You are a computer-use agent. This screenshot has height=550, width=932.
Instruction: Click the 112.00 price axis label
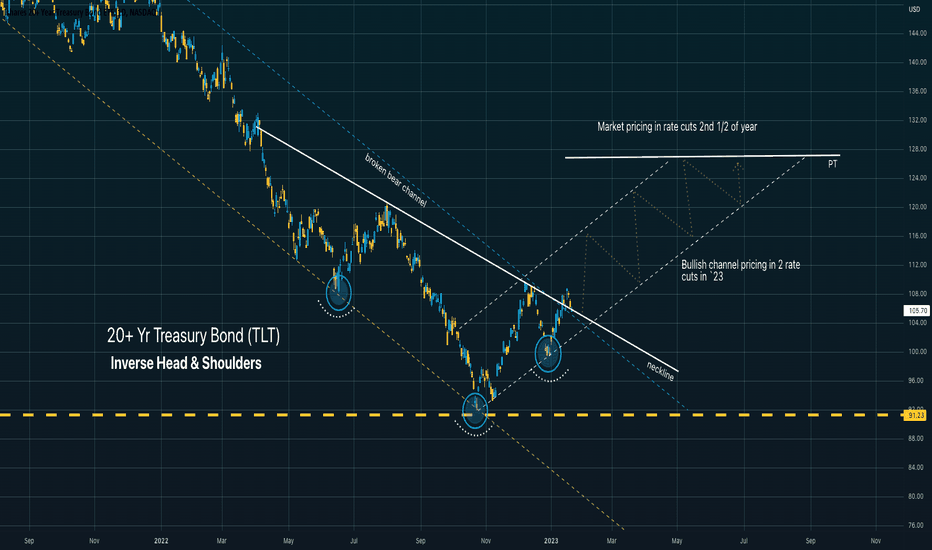(917, 265)
